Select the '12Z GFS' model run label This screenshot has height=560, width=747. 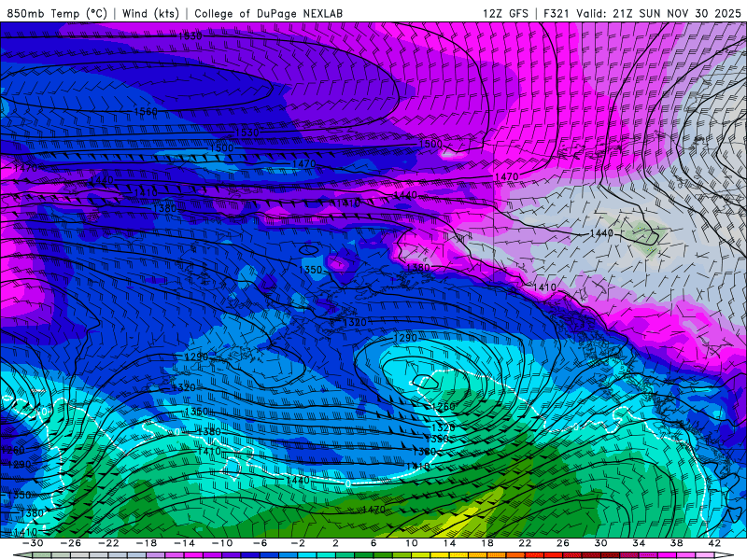[505, 13]
